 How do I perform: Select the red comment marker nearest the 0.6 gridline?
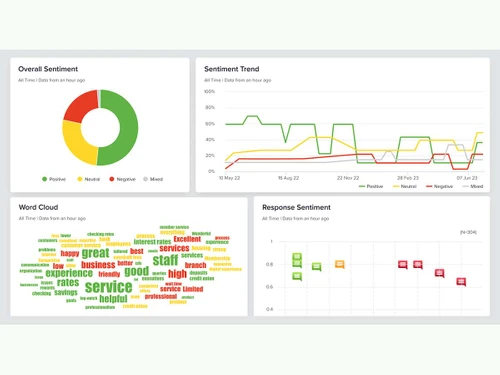[461, 282]
